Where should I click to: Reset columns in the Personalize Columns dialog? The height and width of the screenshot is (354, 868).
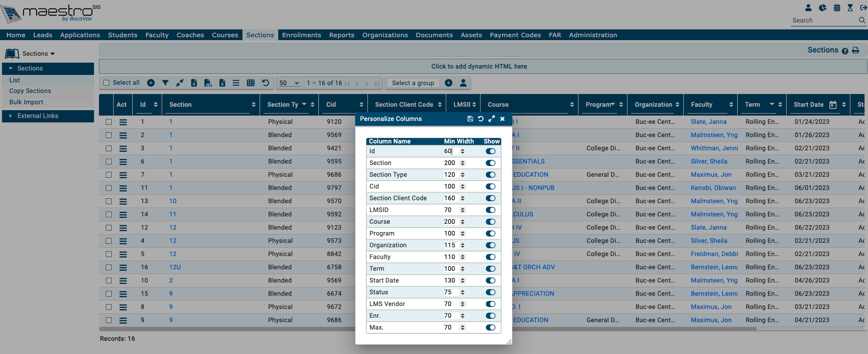point(481,119)
